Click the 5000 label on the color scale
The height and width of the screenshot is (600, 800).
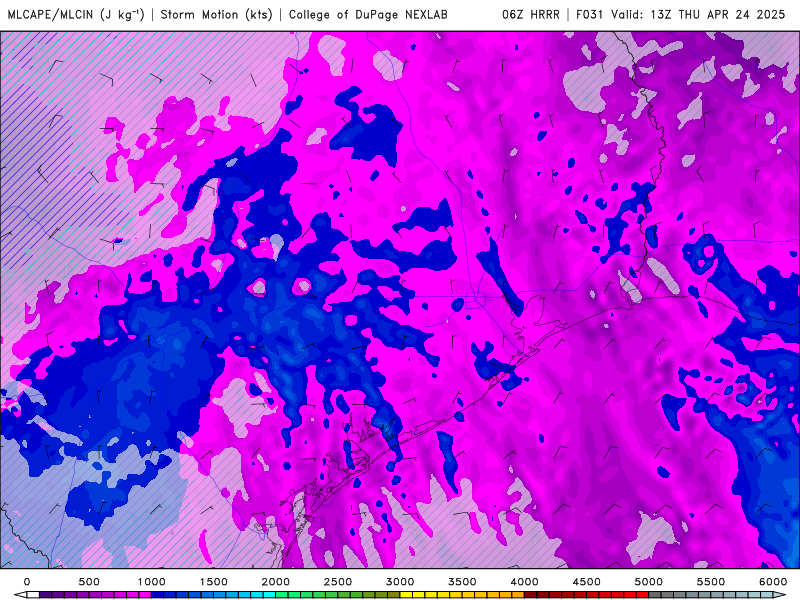pos(648,582)
